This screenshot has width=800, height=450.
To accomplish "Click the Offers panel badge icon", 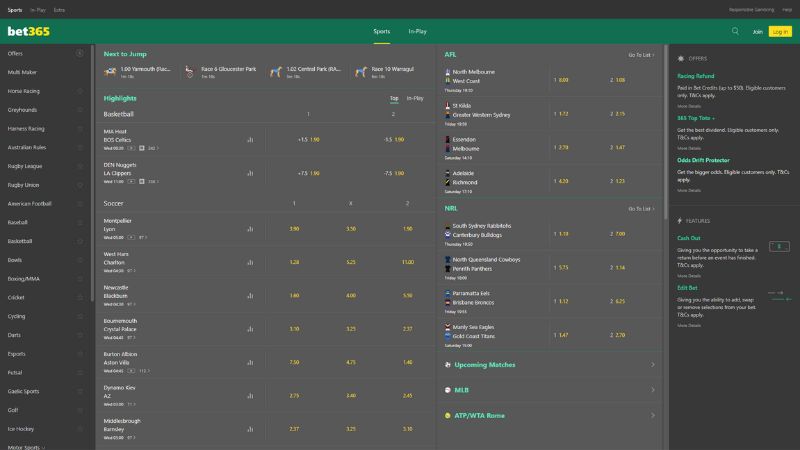I will click(681, 59).
